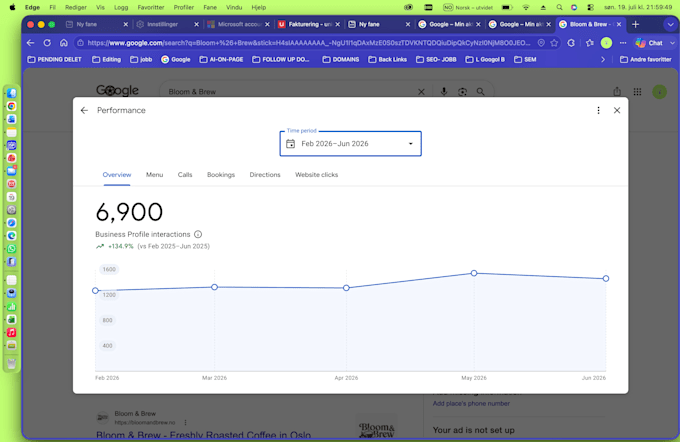Switch to the Directions tab
680x442 pixels.
coord(265,175)
